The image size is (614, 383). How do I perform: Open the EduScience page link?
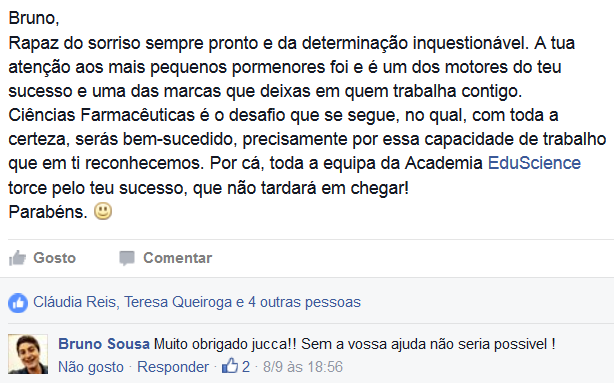pos(534,163)
